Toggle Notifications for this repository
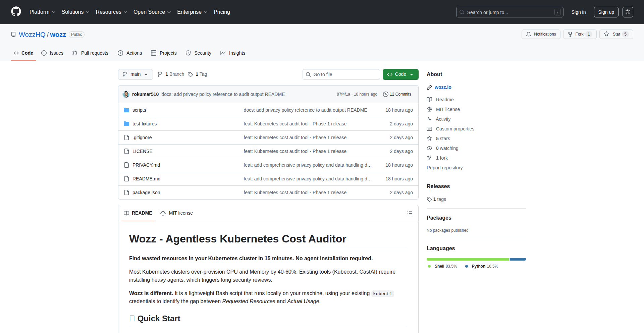 click(541, 34)
